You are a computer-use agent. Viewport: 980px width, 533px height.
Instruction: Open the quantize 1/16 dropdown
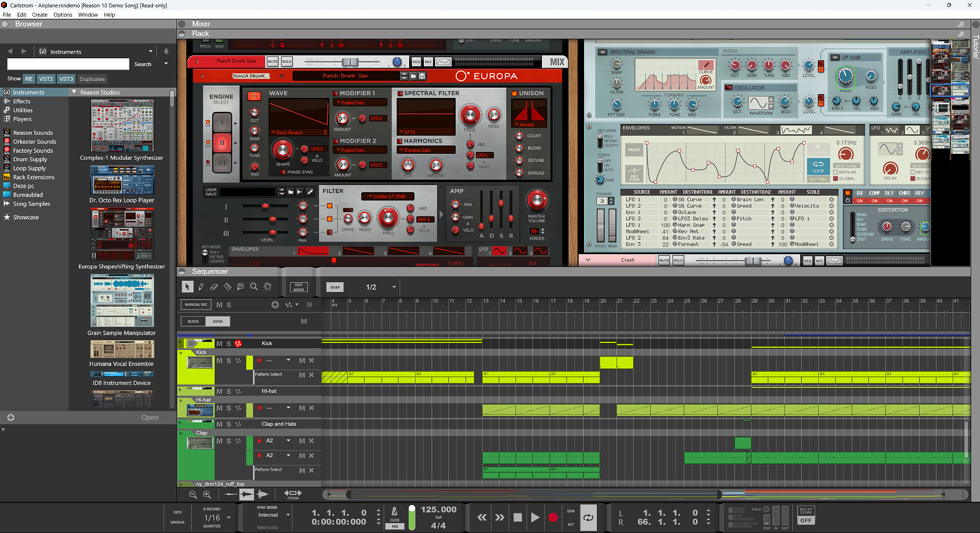point(229,518)
